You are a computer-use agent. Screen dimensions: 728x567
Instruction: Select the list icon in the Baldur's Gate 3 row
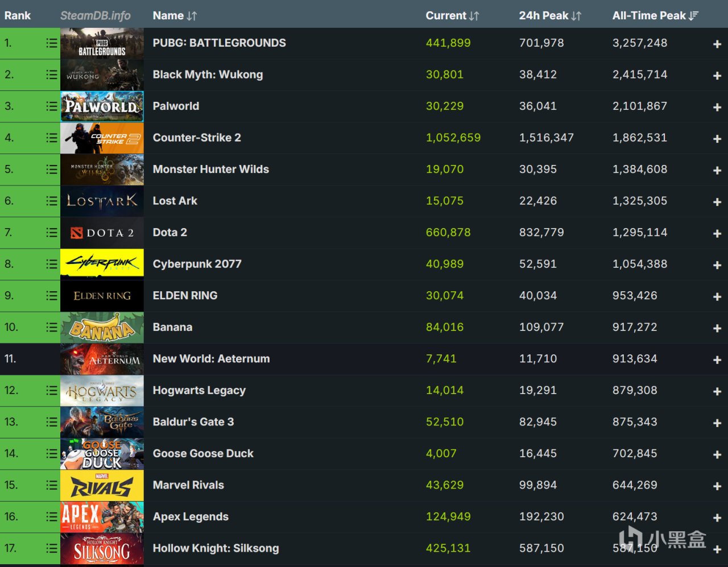click(52, 422)
